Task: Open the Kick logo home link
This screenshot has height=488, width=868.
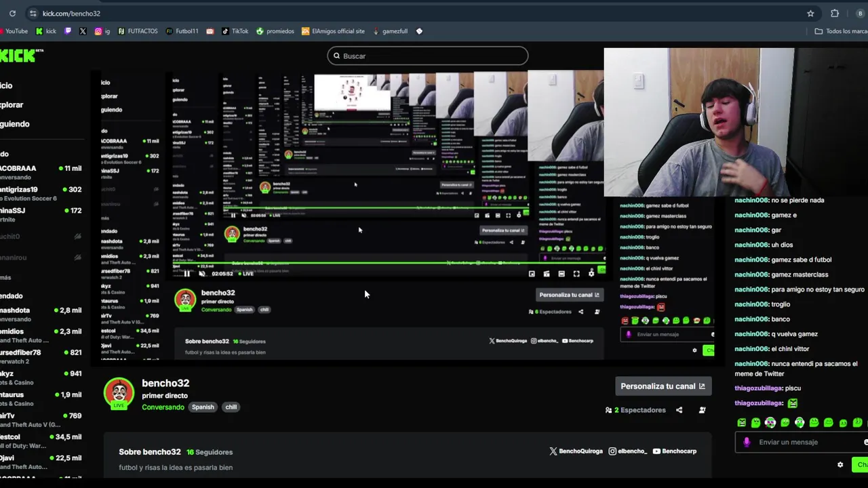Action: point(20,56)
